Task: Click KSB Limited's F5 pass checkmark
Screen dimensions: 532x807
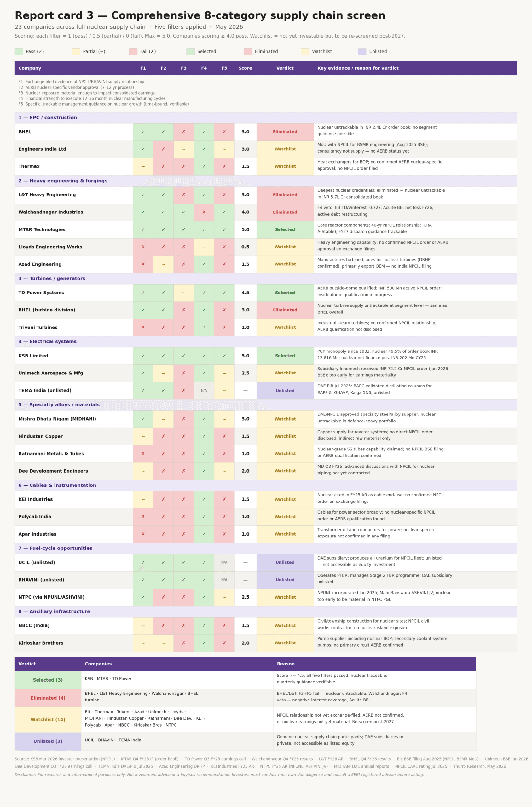Action: click(x=224, y=356)
